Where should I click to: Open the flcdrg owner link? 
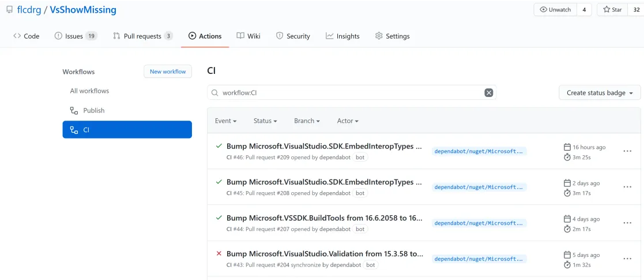(x=29, y=10)
